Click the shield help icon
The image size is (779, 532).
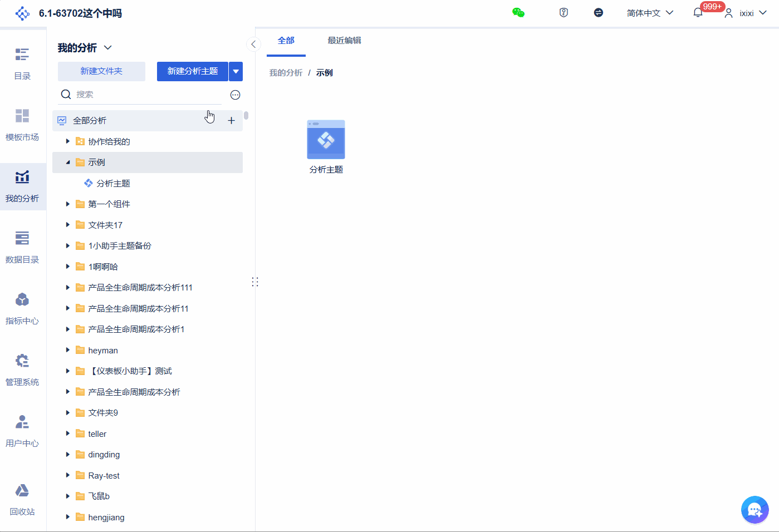coord(564,13)
